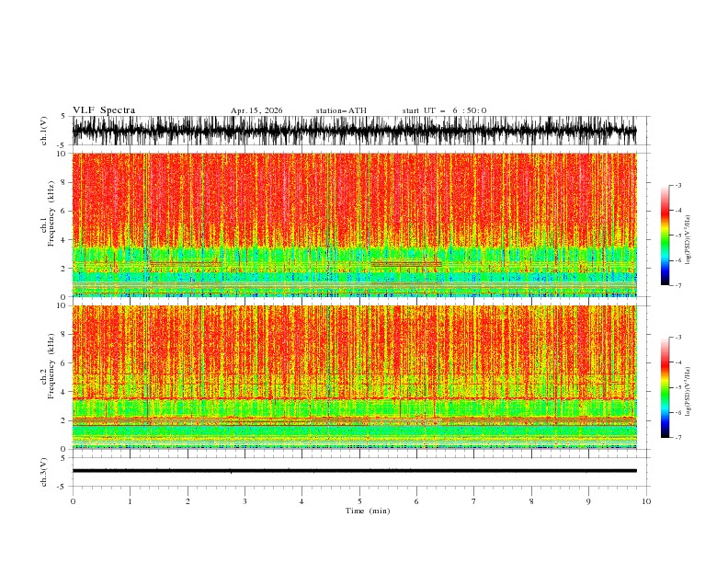This screenshot has height=563, width=728.
Task: Click the time-axis tick label "1"
Action: 130,501
